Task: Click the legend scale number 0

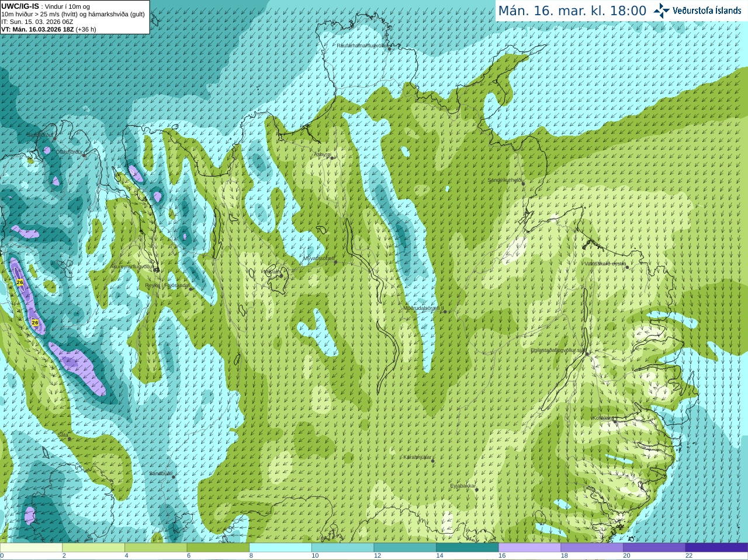Action: tap(2, 556)
